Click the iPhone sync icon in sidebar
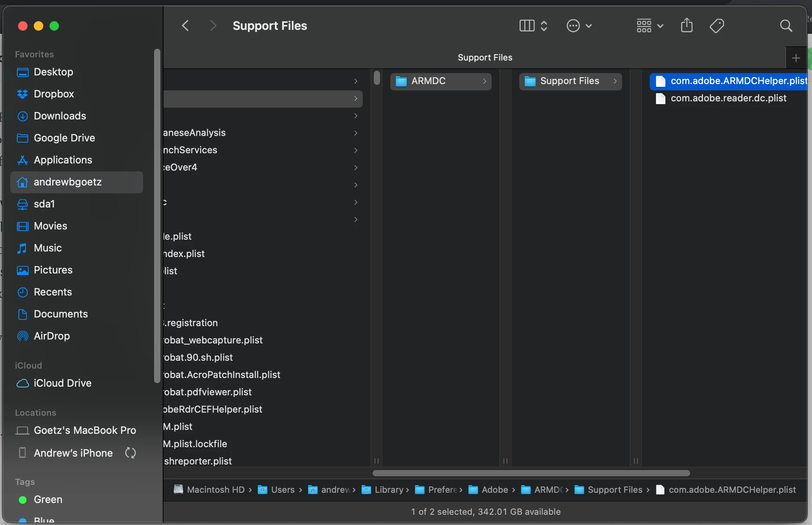Image resolution: width=812 pixels, height=525 pixels. pos(130,453)
